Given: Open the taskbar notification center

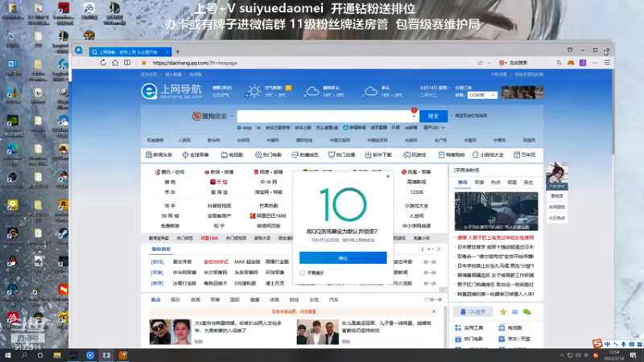Looking at the screenshot, I should point(633,356).
